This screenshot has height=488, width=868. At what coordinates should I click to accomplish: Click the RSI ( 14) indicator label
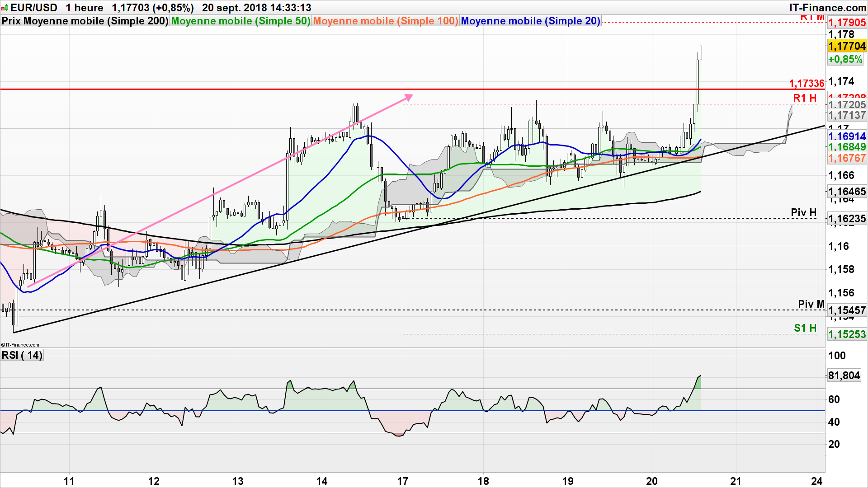22,355
